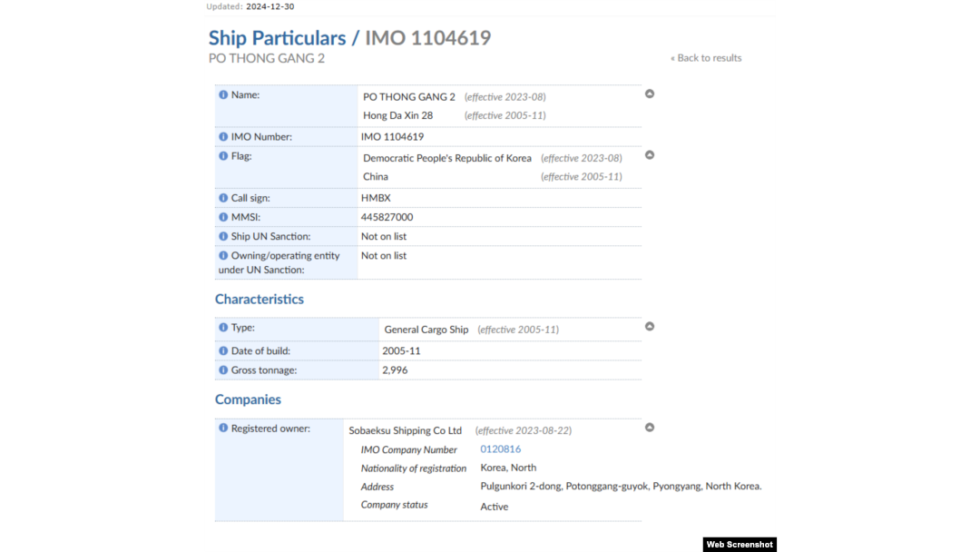Open IMO Company Number 0120816 link

point(501,448)
